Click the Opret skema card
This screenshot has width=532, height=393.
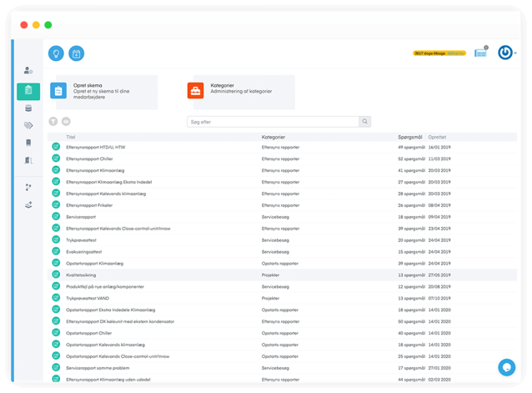click(x=103, y=91)
